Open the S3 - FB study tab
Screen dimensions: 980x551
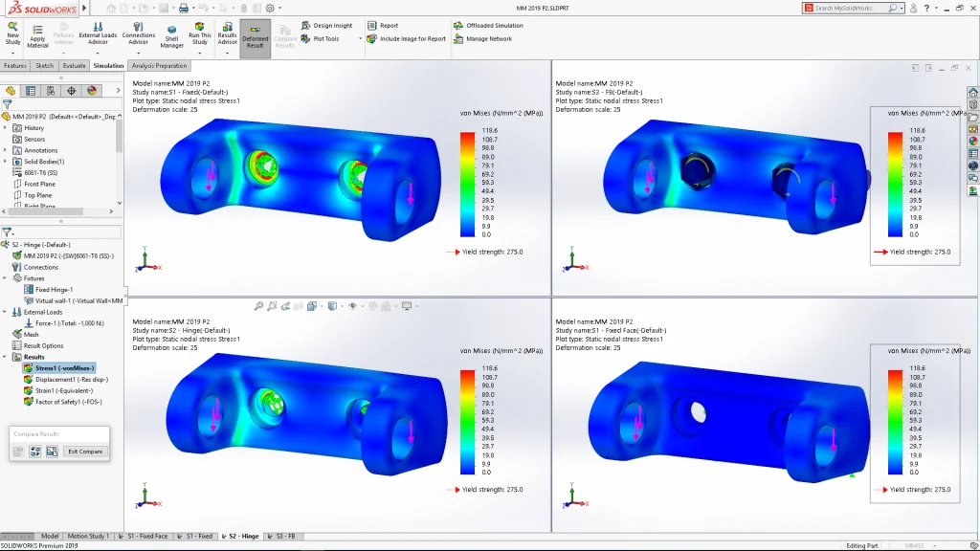tap(281, 536)
